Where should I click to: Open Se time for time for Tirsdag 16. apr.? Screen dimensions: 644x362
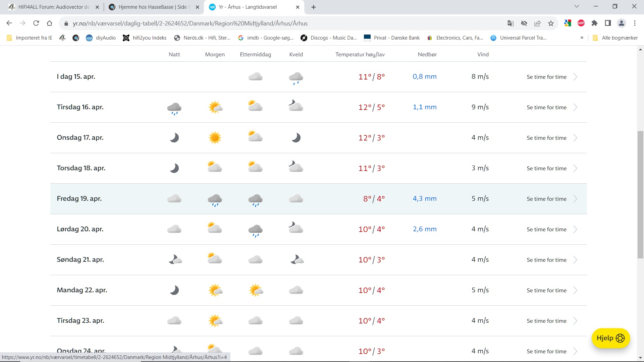[546, 107]
